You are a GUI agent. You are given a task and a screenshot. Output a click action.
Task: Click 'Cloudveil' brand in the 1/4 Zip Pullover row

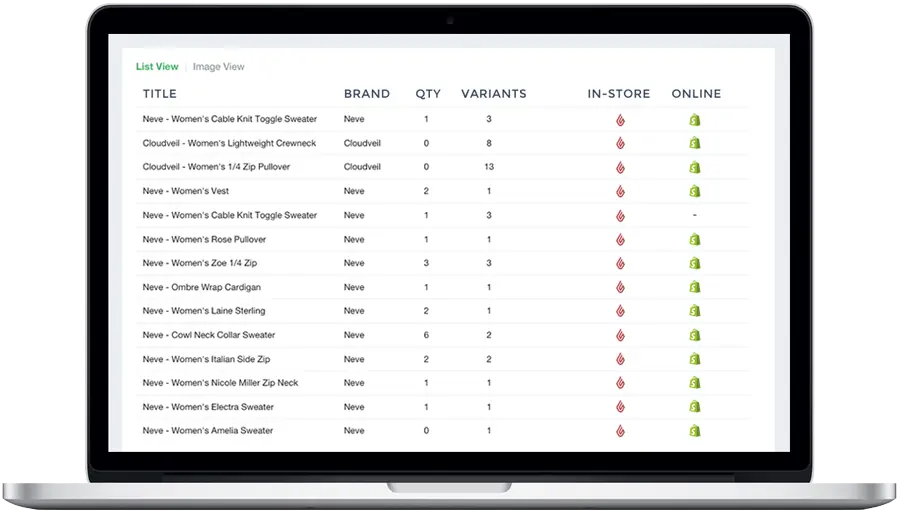pyautogui.click(x=362, y=167)
